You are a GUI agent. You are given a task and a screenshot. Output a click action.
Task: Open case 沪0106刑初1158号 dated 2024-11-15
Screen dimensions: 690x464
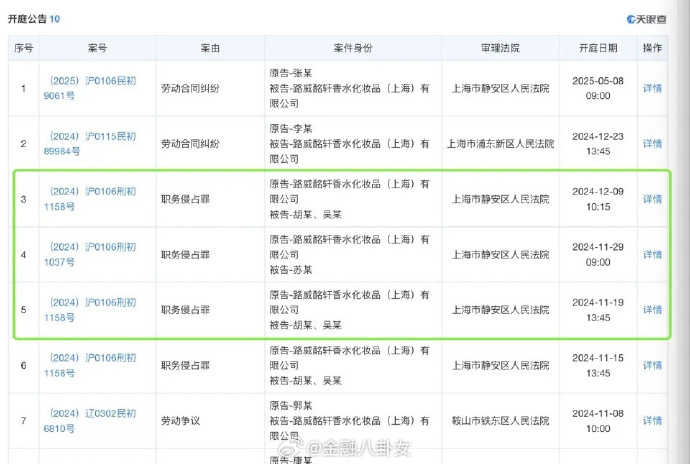(x=90, y=365)
